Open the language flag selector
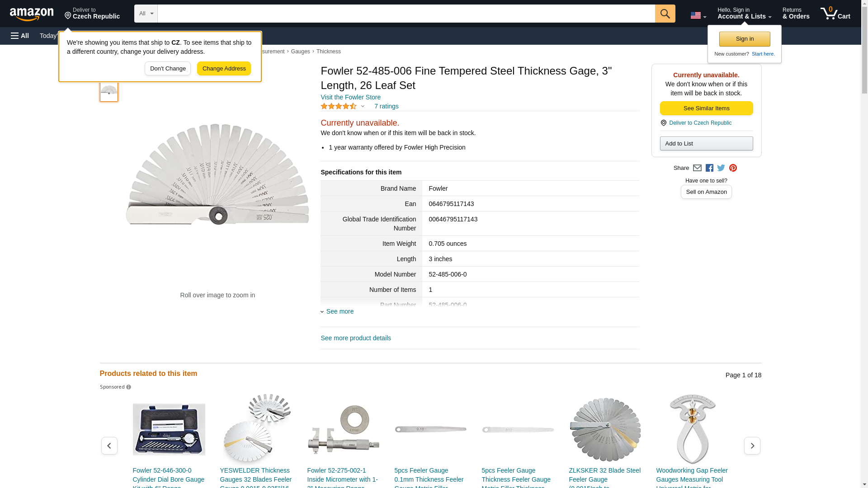The width and height of the screenshot is (868, 488). point(698,15)
